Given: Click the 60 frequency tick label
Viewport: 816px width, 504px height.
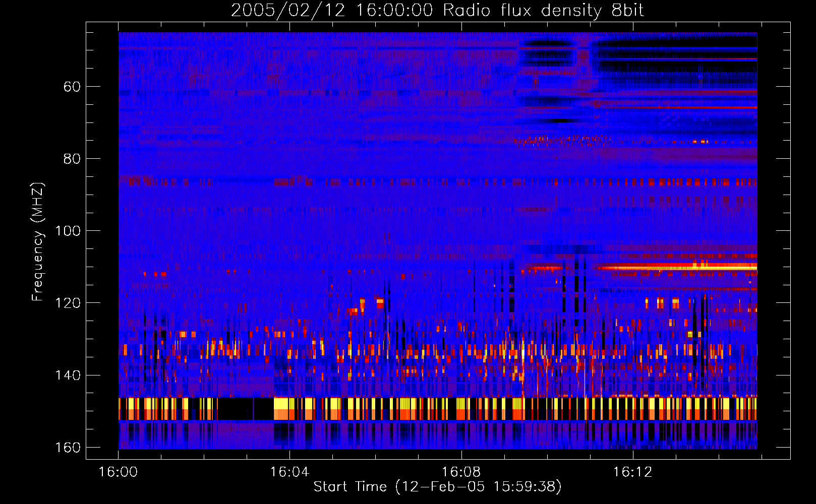Looking at the screenshot, I should click(72, 87).
